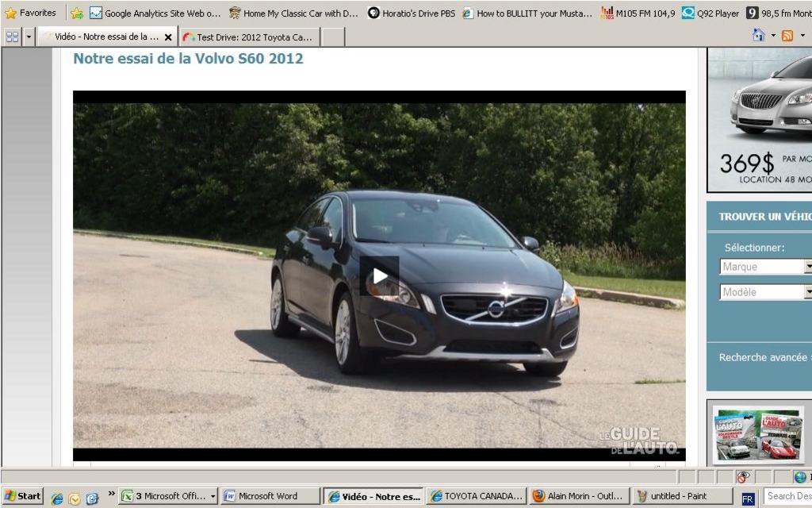The image size is (812, 508).
Task: Open the Quick Tabs grid view
Action: (12, 37)
